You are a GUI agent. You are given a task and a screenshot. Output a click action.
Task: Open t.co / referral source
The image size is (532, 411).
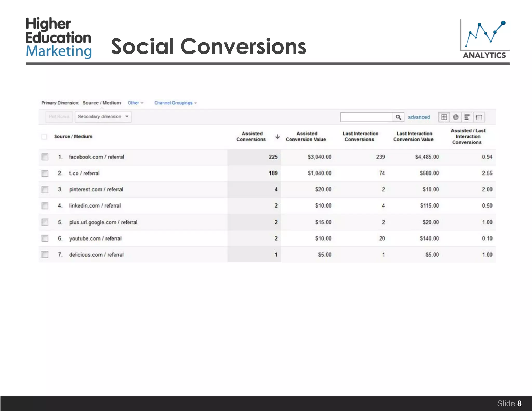pyautogui.click(x=84, y=173)
